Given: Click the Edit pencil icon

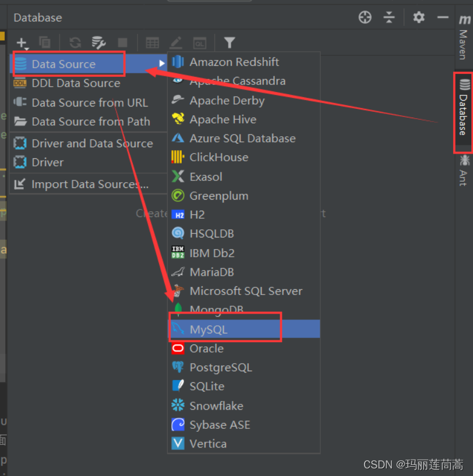Looking at the screenshot, I should point(176,43).
